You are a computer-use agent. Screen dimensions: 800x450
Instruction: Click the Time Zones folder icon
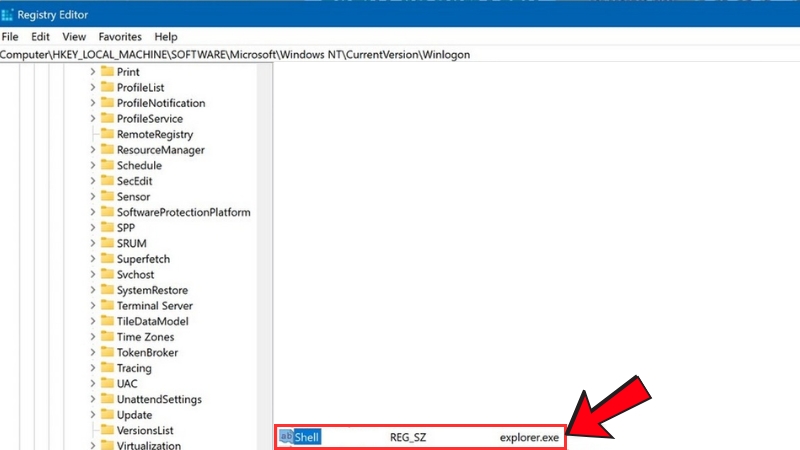click(x=107, y=336)
